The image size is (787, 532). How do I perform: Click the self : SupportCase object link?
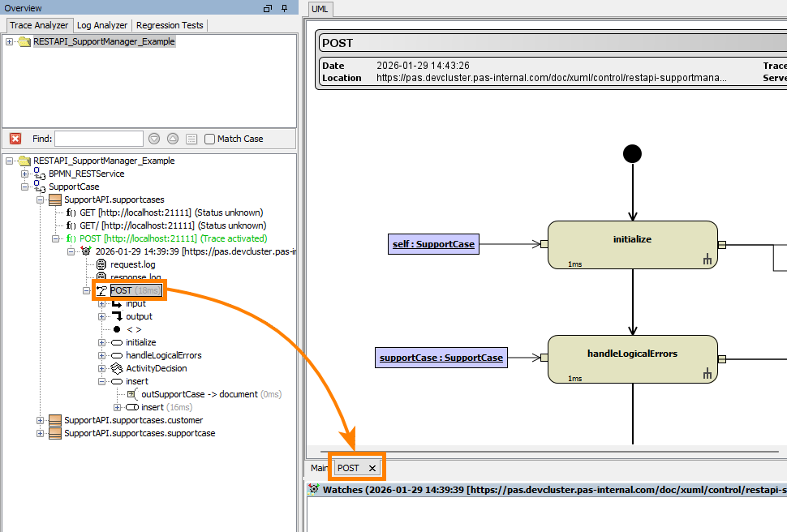coord(433,243)
